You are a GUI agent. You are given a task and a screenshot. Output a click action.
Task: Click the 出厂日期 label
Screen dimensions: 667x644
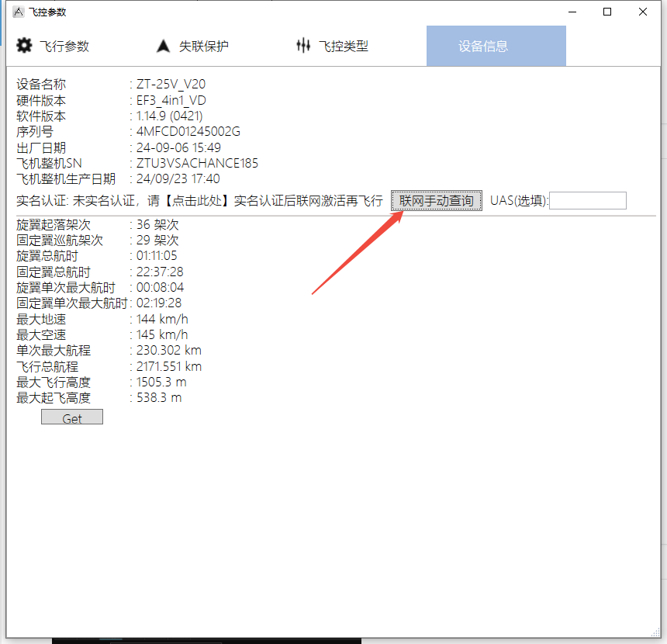point(41,147)
